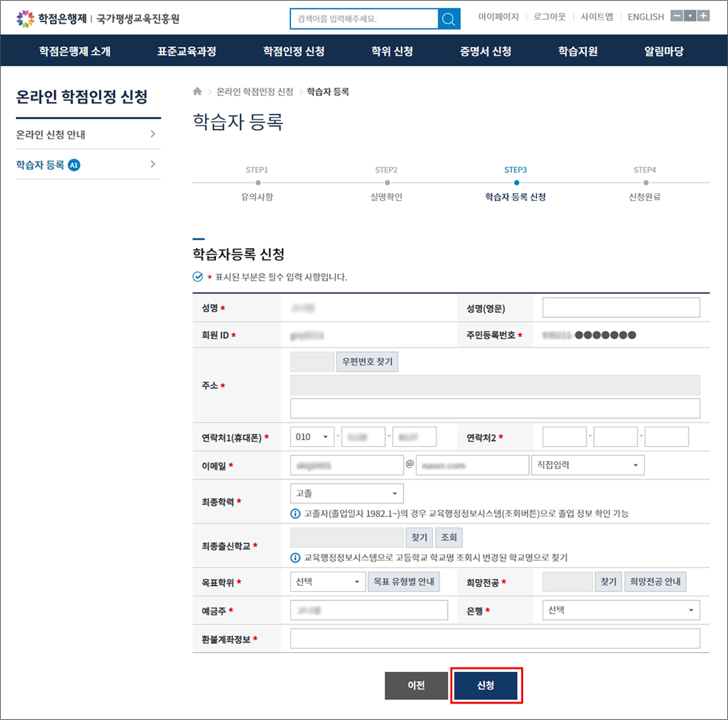Expand the 최종학력 고졸 dropdown
The width and height of the screenshot is (728, 720).
tap(346, 493)
